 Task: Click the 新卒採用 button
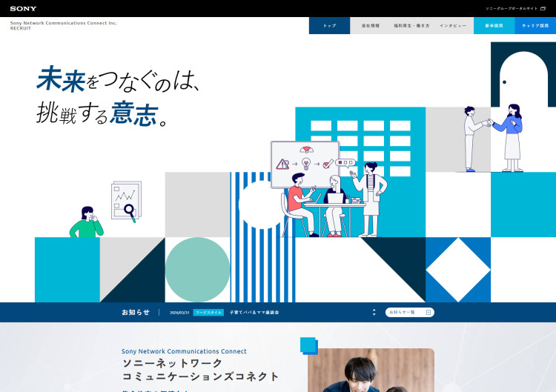click(x=494, y=26)
